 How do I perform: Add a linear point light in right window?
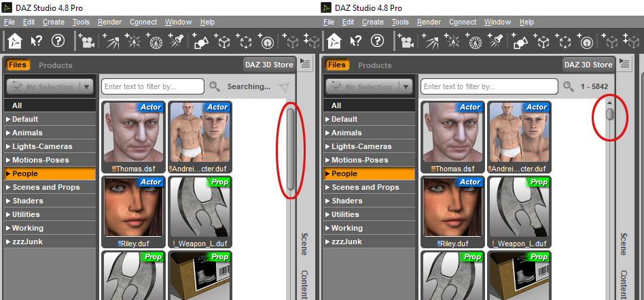474,40
